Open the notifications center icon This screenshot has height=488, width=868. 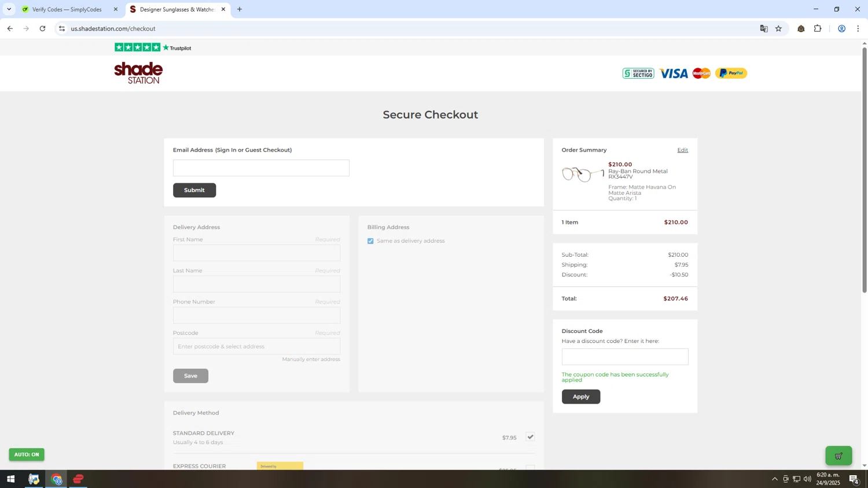854,479
